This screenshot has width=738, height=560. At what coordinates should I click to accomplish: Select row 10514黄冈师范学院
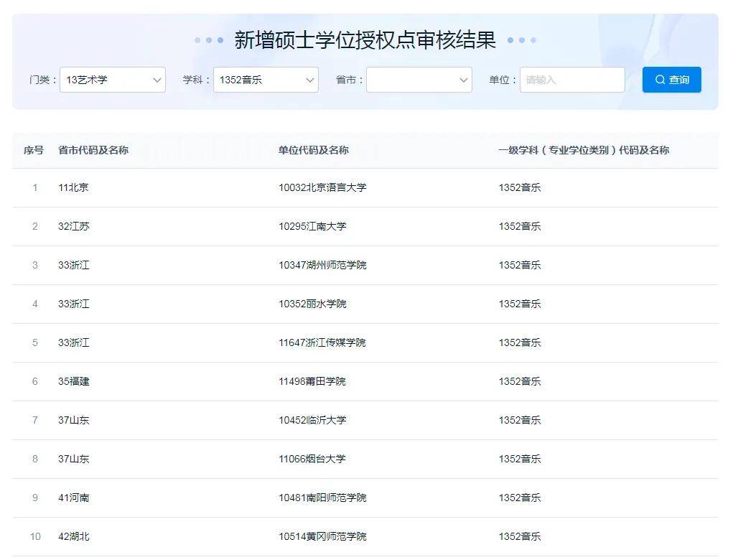point(365,536)
